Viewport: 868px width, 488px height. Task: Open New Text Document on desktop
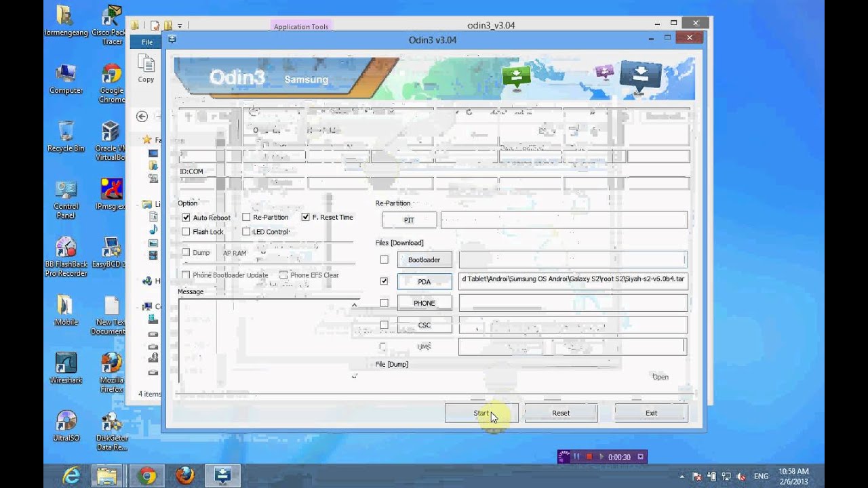point(111,316)
